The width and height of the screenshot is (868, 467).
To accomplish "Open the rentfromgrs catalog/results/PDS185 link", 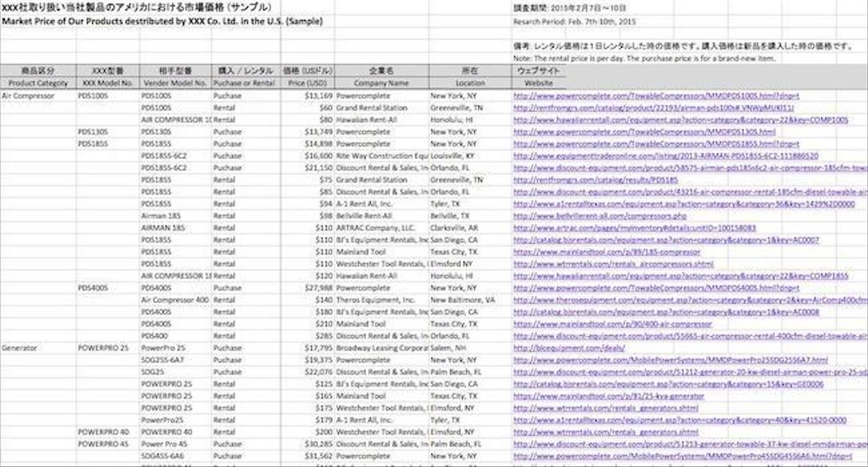I will (595, 180).
